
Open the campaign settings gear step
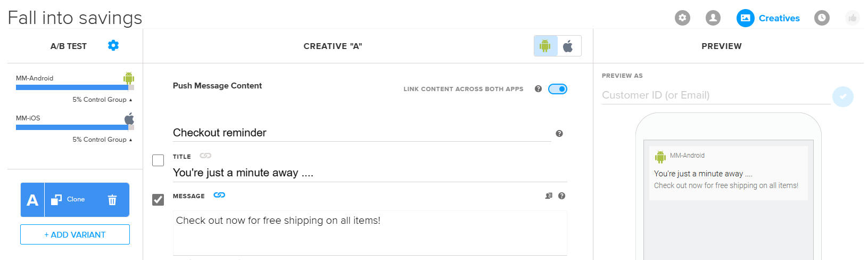(682, 18)
